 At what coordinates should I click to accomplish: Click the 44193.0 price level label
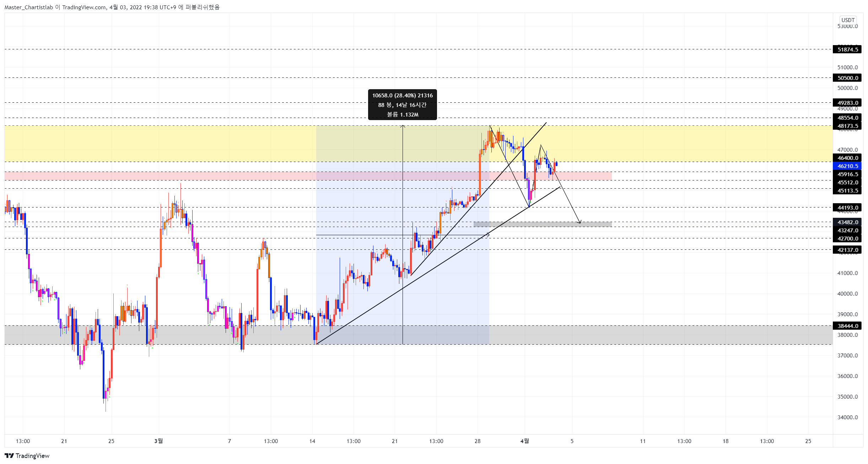tap(847, 207)
